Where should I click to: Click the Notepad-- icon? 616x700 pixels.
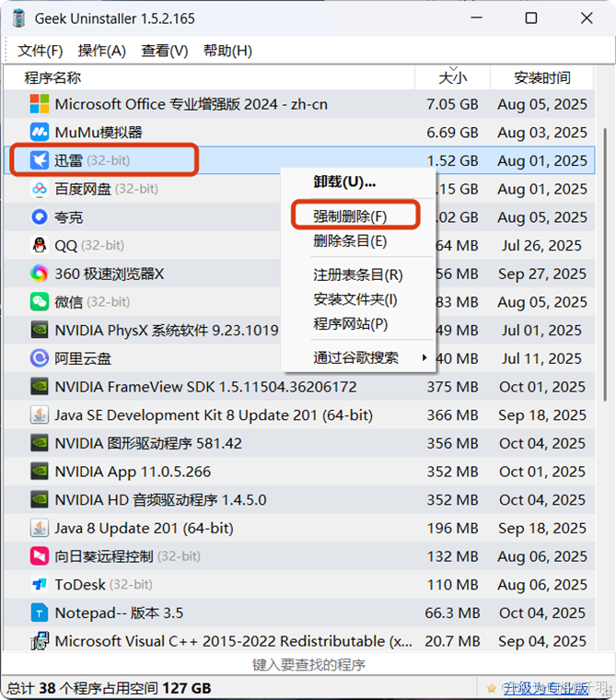click(40, 612)
